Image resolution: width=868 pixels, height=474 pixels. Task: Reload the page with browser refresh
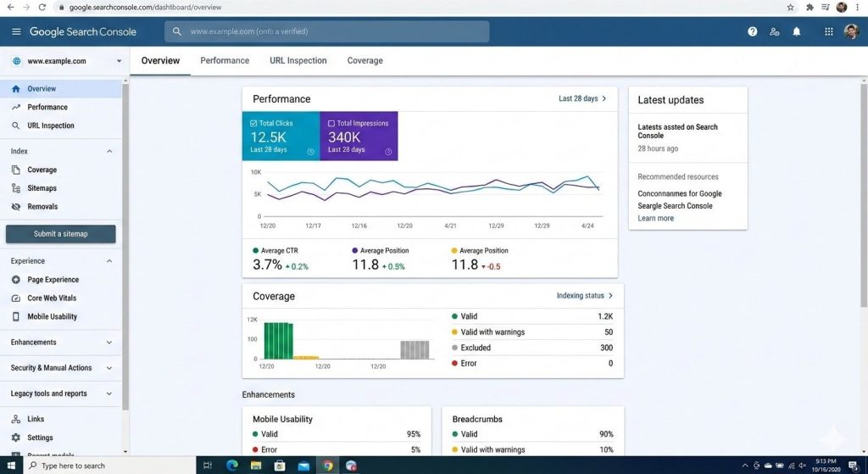(x=42, y=7)
